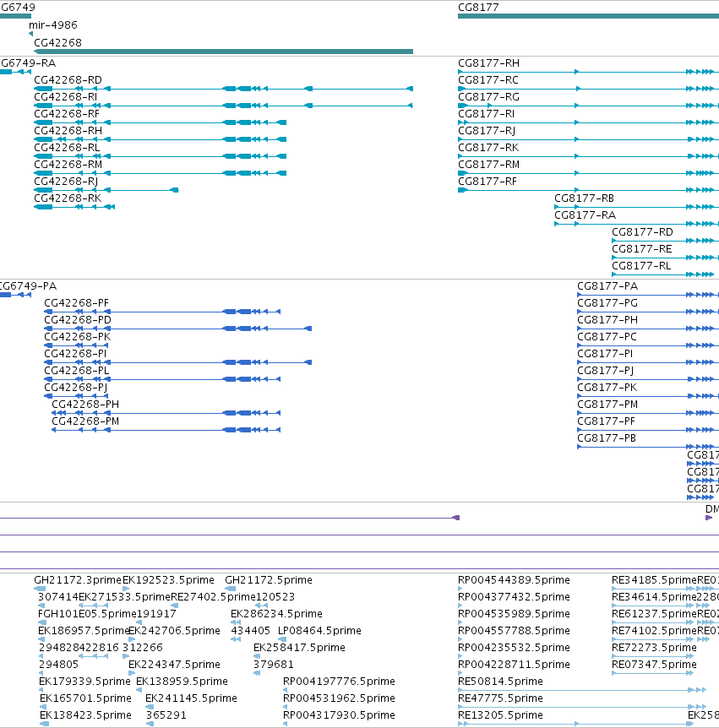Click EST EK179339.5prime
This screenshot has height=728, width=719.
tap(84, 681)
